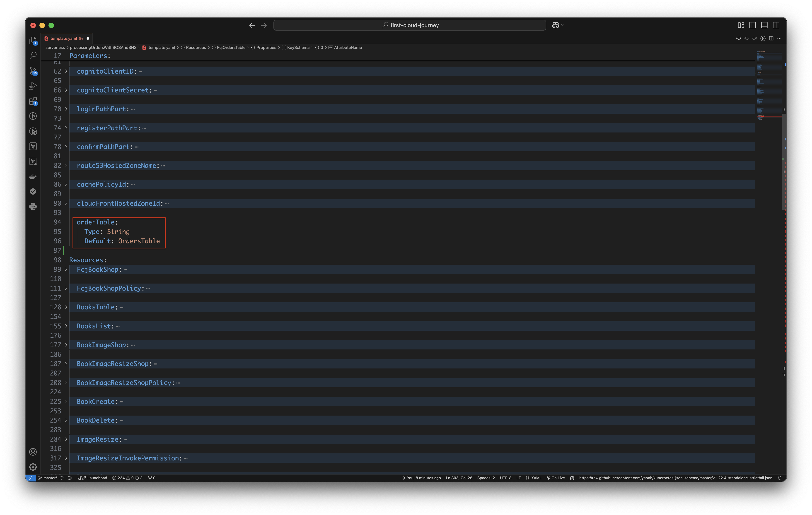Click the forwarded ports 0 indicator

[152, 478]
